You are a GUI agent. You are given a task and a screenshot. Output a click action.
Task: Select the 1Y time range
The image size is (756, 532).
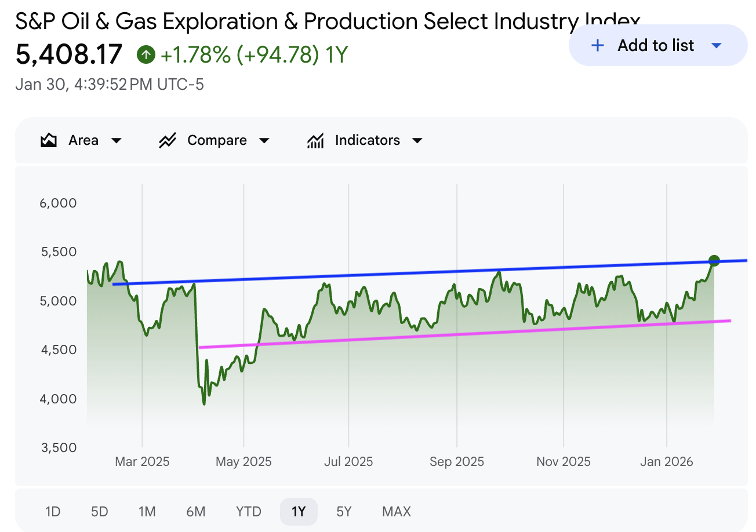tap(299, 512)
